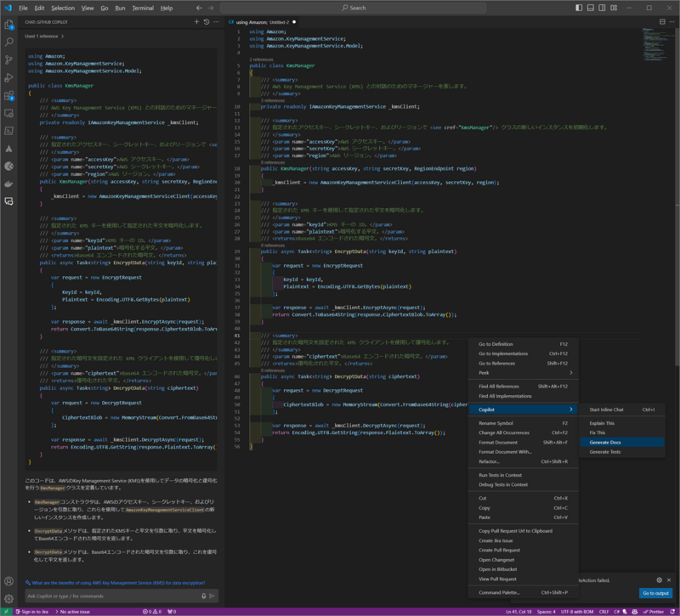This screenshot has width=680, height=616.
Task: Click the Go to output button
Action: coord(655,593)
